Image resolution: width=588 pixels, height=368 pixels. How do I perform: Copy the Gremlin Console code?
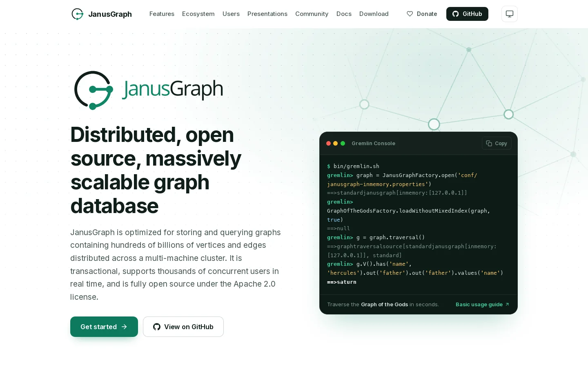click(497, 144)
